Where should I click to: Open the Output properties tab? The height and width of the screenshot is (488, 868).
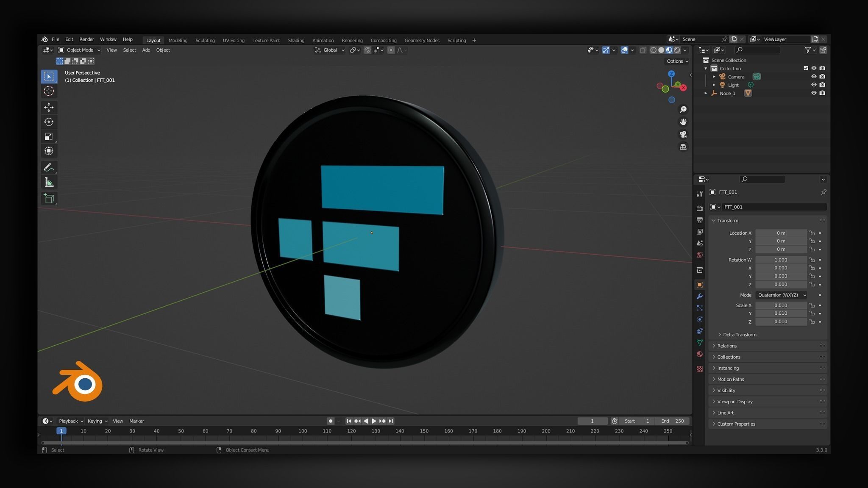(x=699, y=220)
